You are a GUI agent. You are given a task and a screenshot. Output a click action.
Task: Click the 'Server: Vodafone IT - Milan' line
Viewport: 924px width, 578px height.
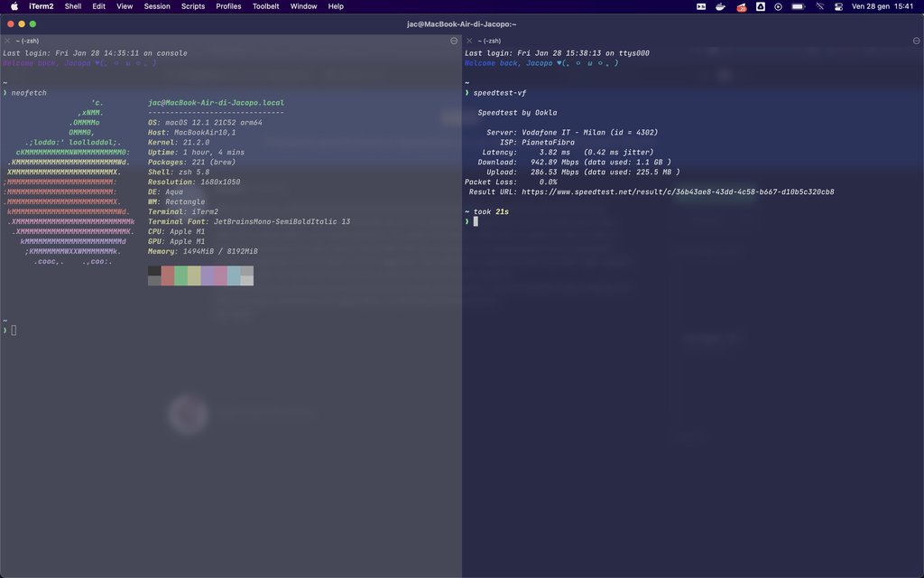pyautogui.click(x=572, y=133)
